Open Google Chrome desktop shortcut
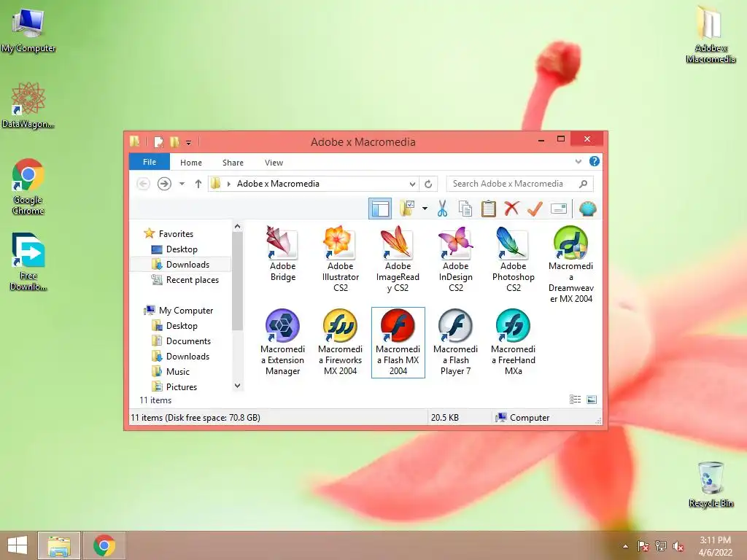This screenshot has height=560, width=747. coord(28,186)
